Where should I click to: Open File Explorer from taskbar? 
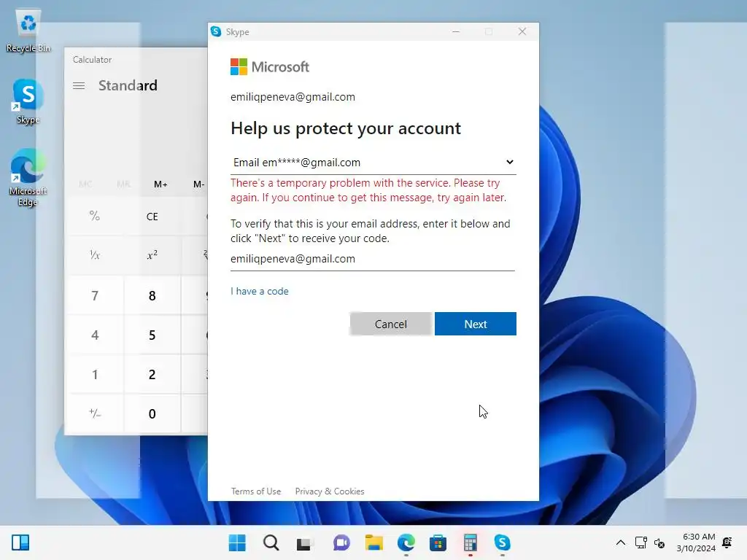click(374, 542)
